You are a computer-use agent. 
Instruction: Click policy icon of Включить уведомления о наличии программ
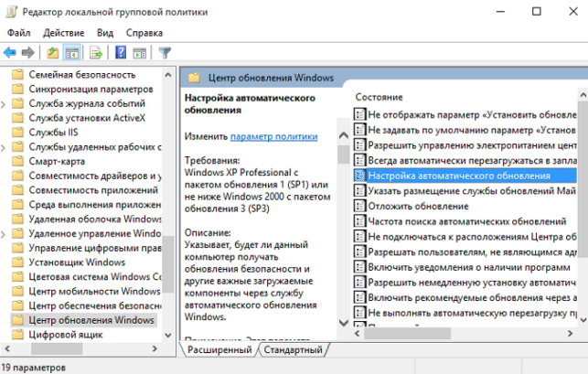pyautogui.click(x=359, y=267)
